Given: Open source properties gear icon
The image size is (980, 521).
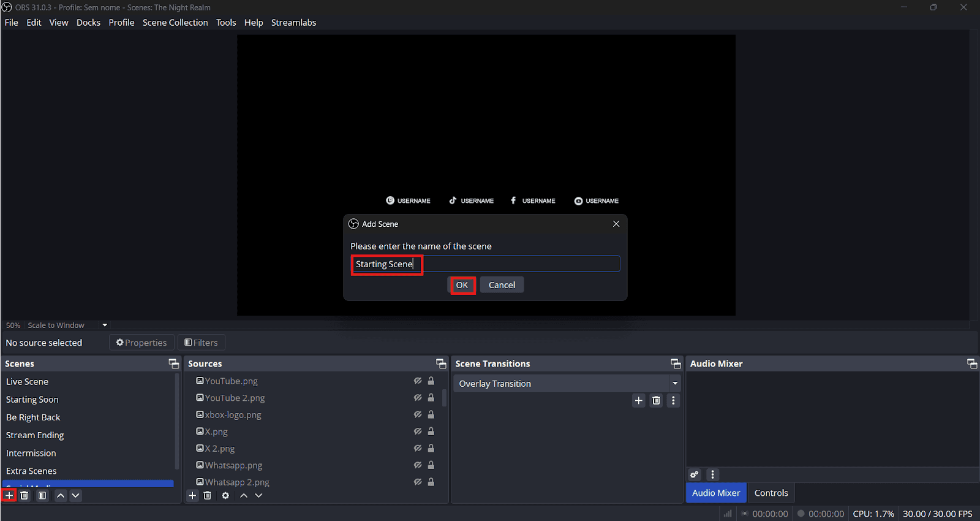Looking at the screenshot, I should click(225, 495).
